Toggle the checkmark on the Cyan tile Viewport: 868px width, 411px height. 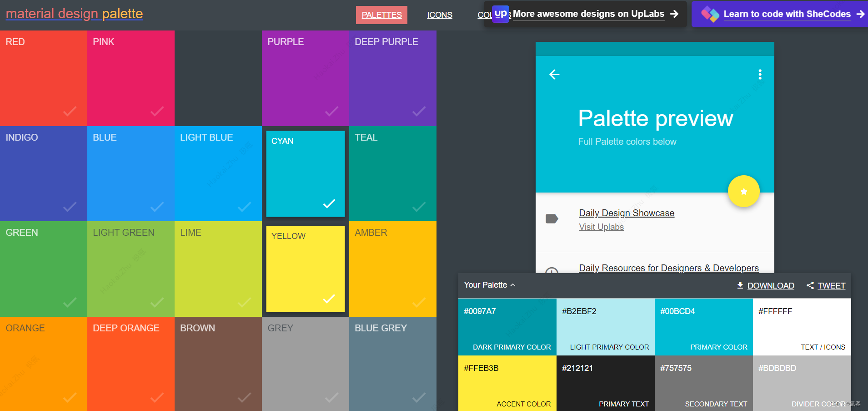pos(329,203)
